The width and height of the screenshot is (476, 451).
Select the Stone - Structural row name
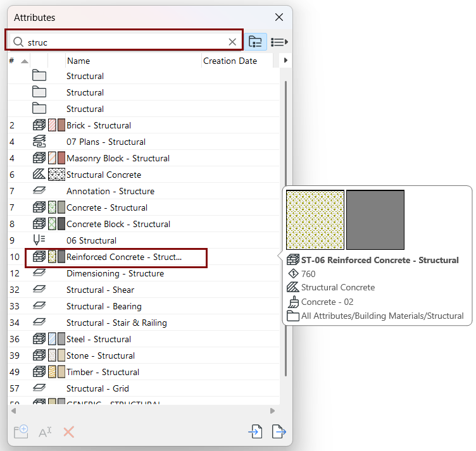coord(101,355)
